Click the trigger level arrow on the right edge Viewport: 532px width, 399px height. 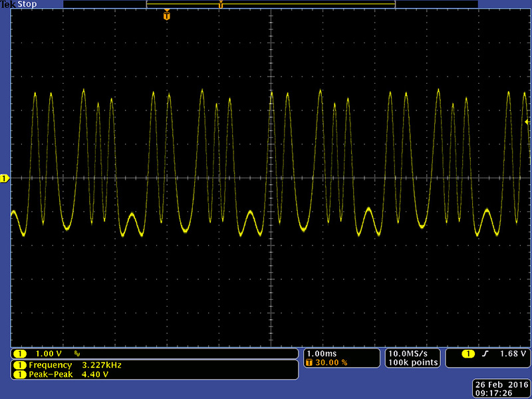coord(527,122)
